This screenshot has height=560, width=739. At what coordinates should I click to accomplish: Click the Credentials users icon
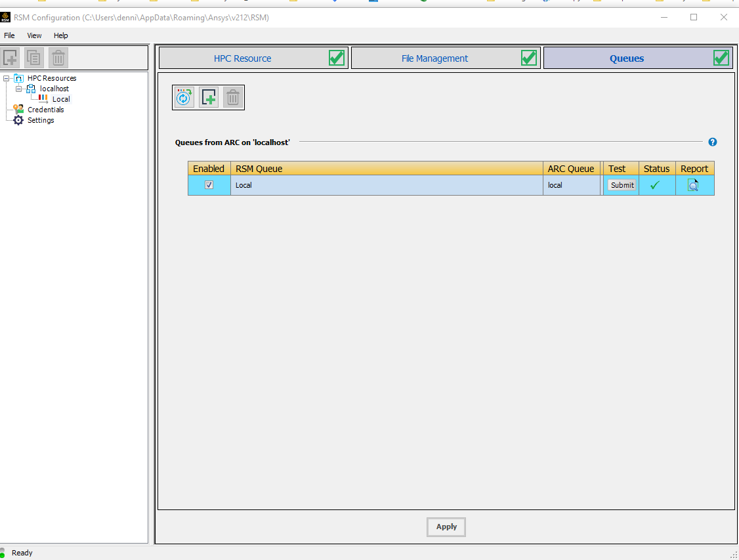click(18, 110)
